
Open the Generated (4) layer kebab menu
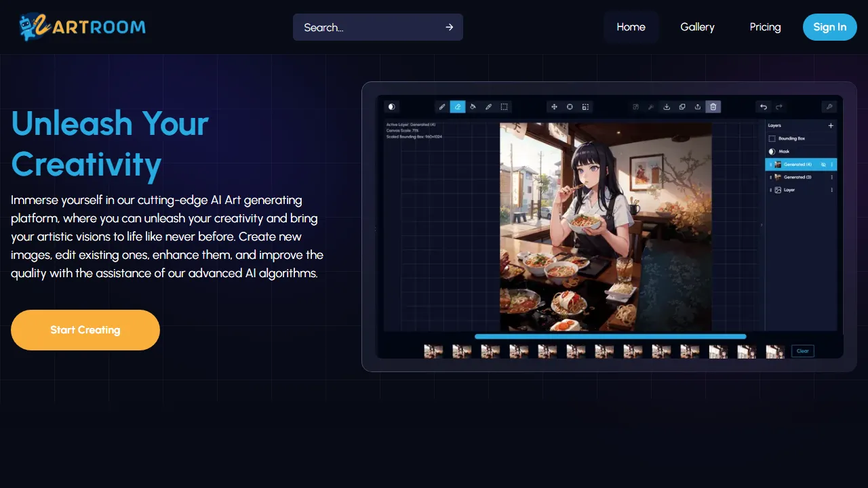click(832, 165)
